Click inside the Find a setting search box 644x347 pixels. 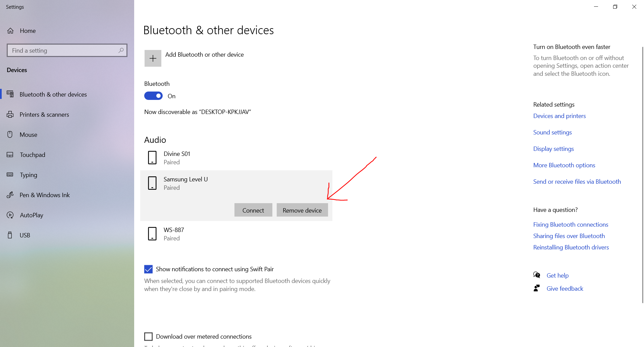(x=67, y=50)
